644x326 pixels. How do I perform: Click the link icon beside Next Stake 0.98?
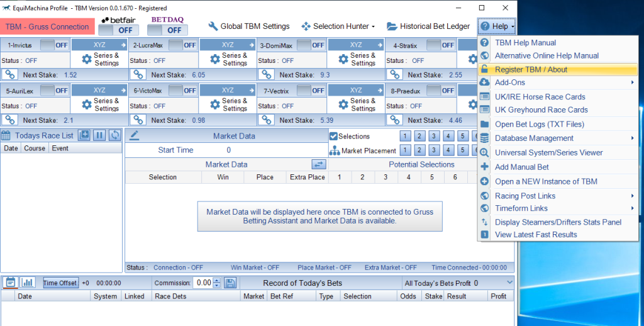coord(138,120)
